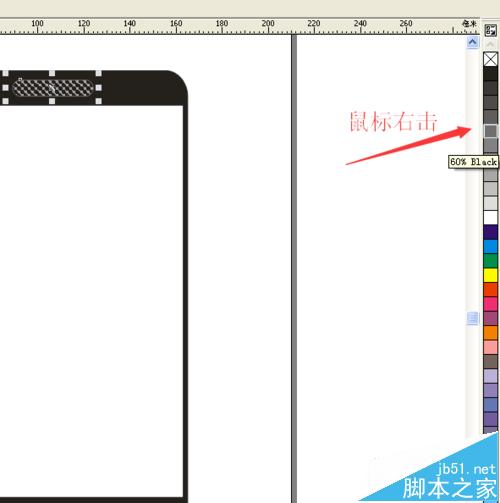Click the 260 mark on the horizontal ruler
500x503 pixels.
[406, 23]
